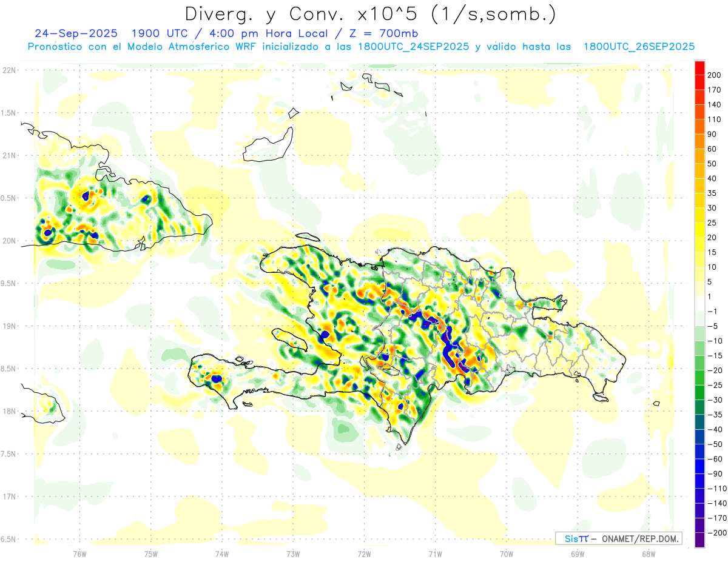Click the red top color scale segment

click(x=699, y=67)
